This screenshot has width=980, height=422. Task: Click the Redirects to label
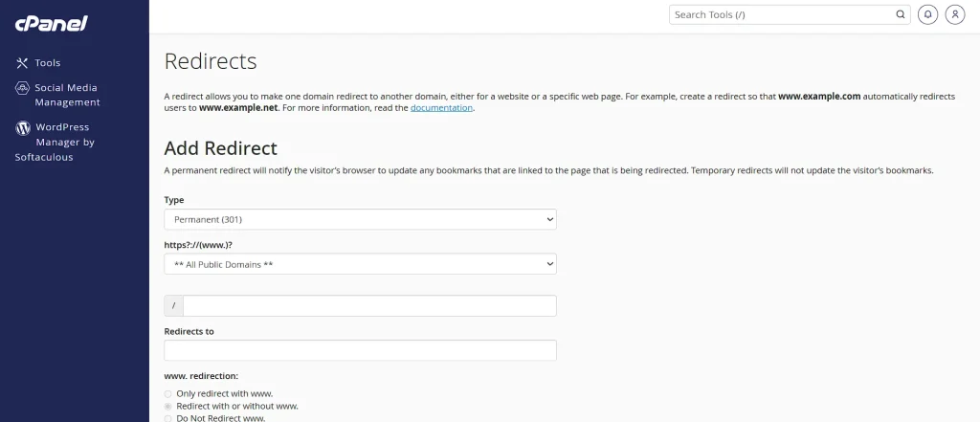[189, 331]
